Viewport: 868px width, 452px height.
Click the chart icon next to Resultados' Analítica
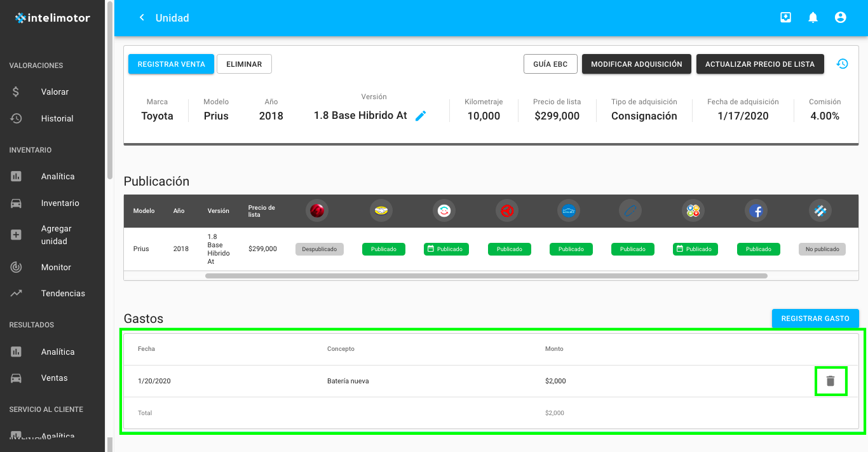click(x=16, y=352)
